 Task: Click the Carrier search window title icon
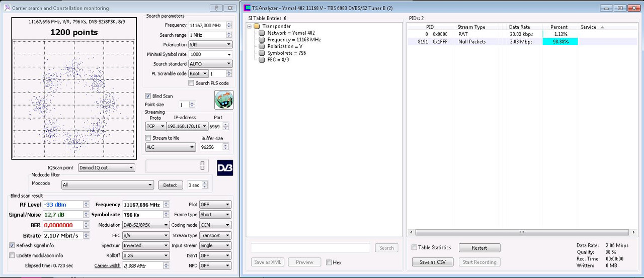tap(7, 8)
